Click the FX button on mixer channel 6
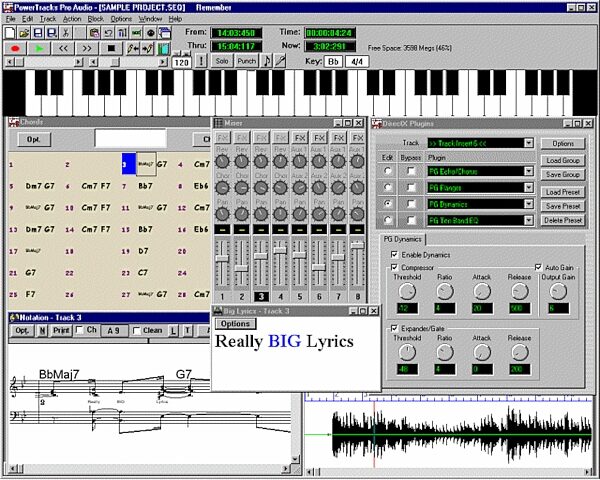This screenshot has width=600, height=480. (x=319, y=137)
